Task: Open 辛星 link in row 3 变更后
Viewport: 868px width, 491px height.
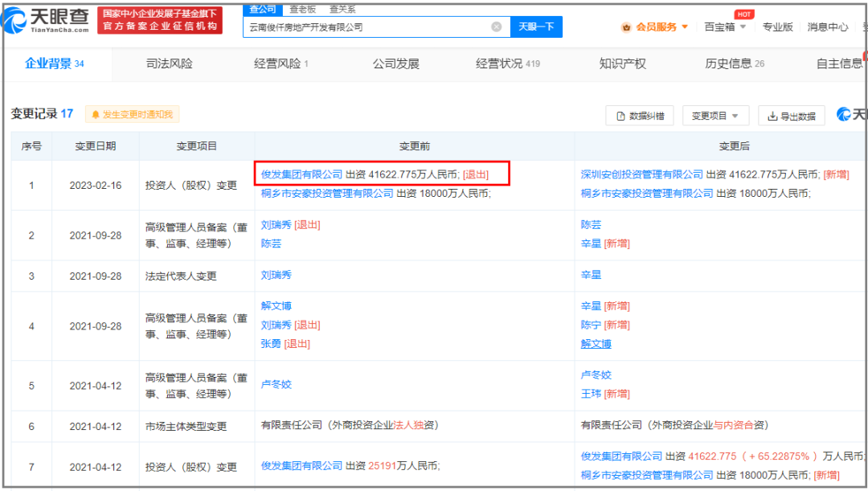Action: point(592,275)
